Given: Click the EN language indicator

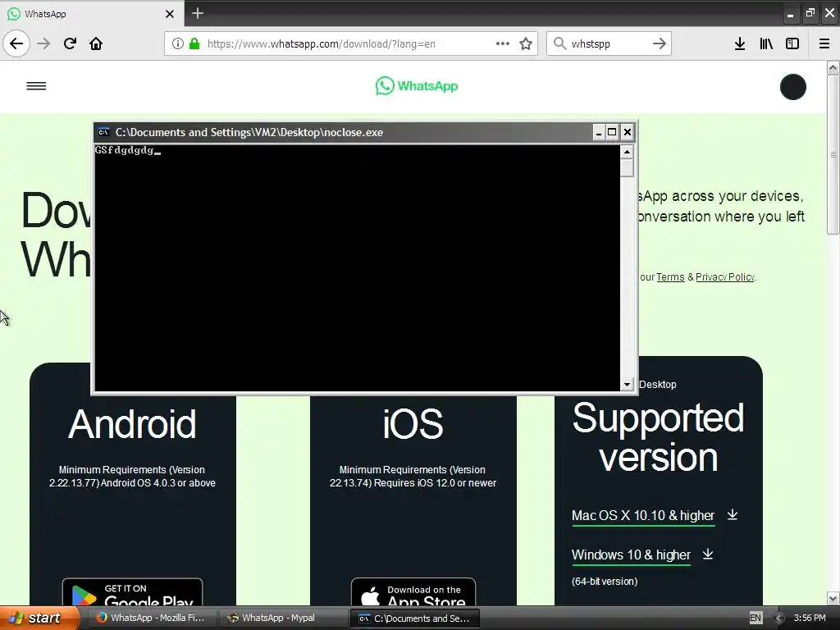Looking at the screenshot, I should (x=756, y=618).
